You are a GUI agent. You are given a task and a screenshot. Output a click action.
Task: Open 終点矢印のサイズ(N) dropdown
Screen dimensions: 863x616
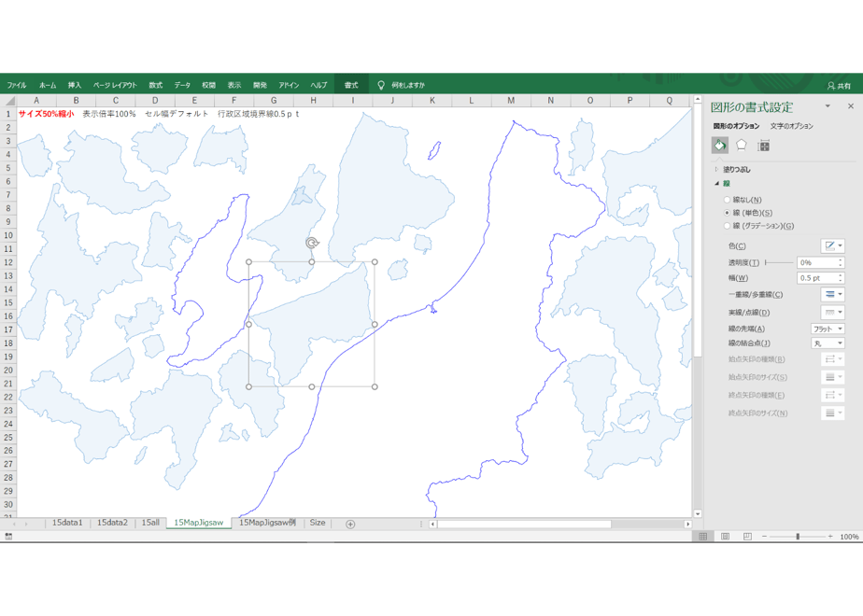pyautogui.click(x=832, y=413)
